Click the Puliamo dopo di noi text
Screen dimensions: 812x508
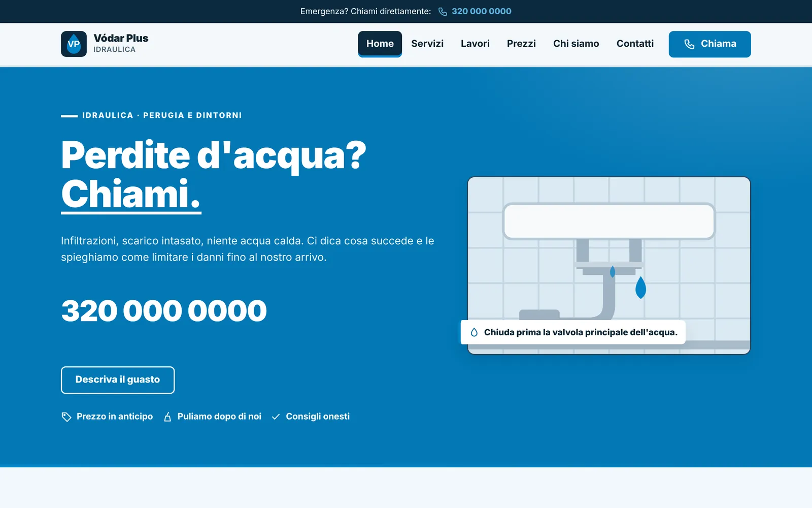[x=219, y=417]
